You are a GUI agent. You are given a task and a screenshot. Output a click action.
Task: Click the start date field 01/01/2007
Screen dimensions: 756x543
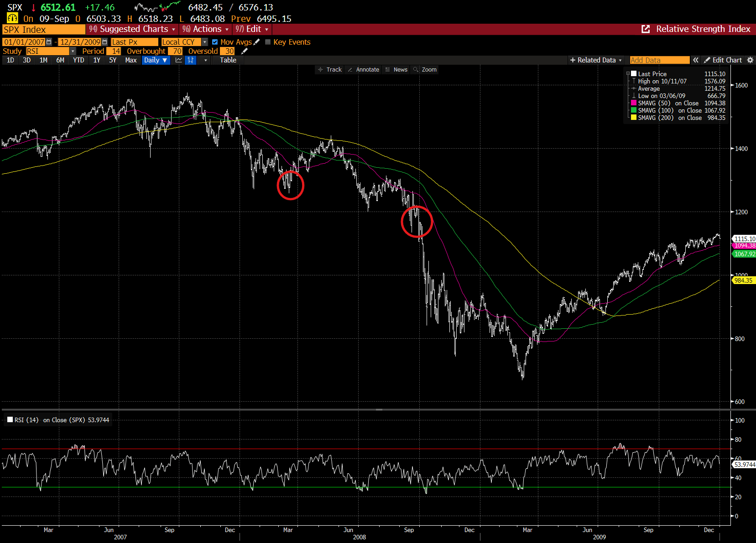tap(24, 42)
